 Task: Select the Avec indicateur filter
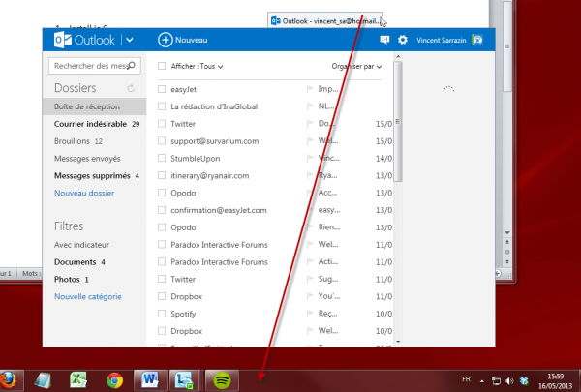[81, 245]
